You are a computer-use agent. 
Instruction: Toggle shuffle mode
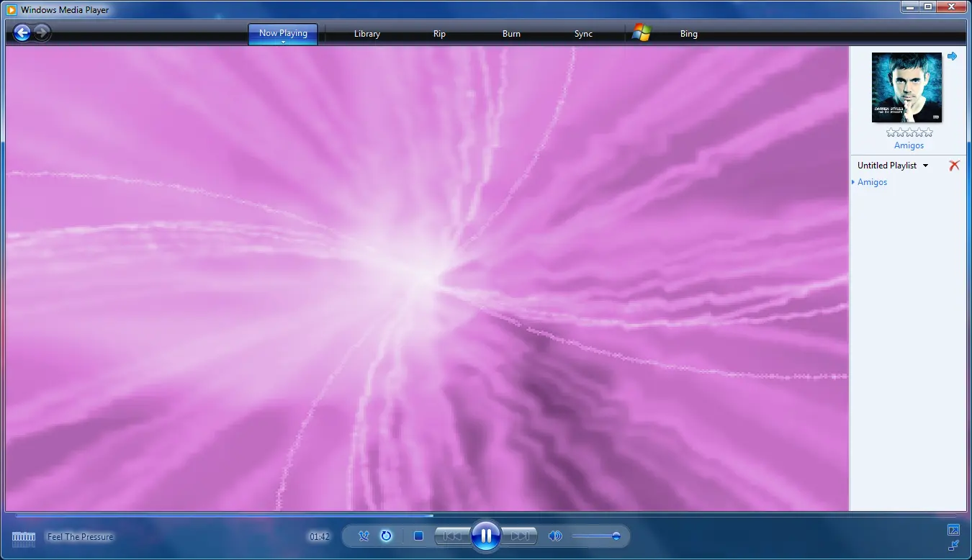coord(364,536)
